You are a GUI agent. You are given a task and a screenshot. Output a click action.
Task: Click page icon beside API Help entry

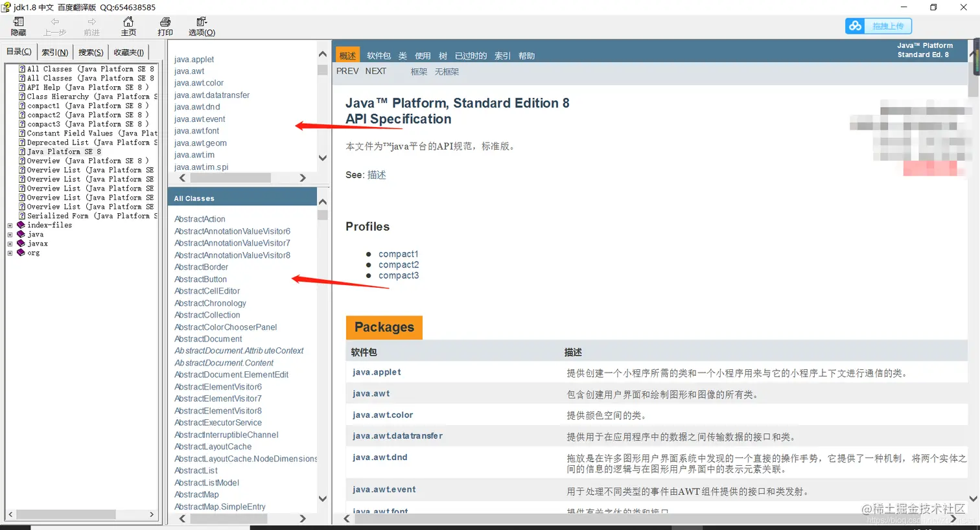pyautogui.click(x=22, y=87)
